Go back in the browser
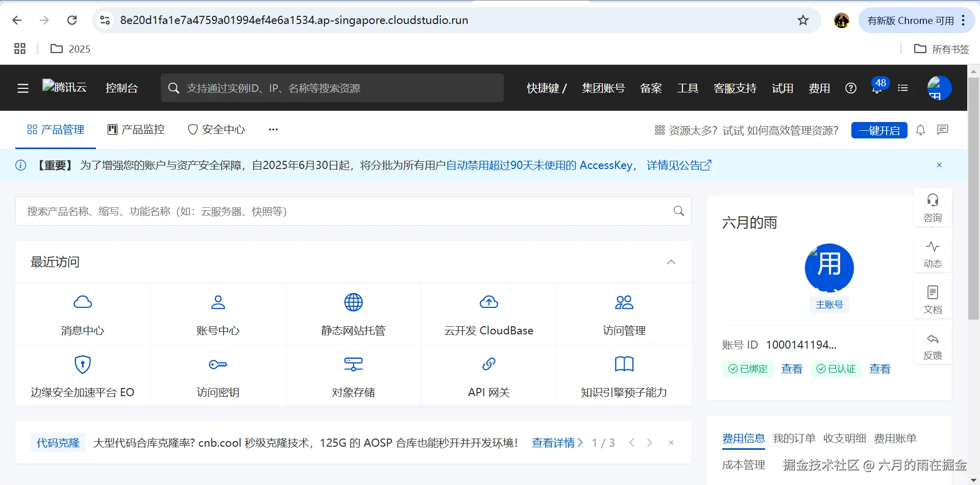980x485 pixels. [x=17, y=20]
